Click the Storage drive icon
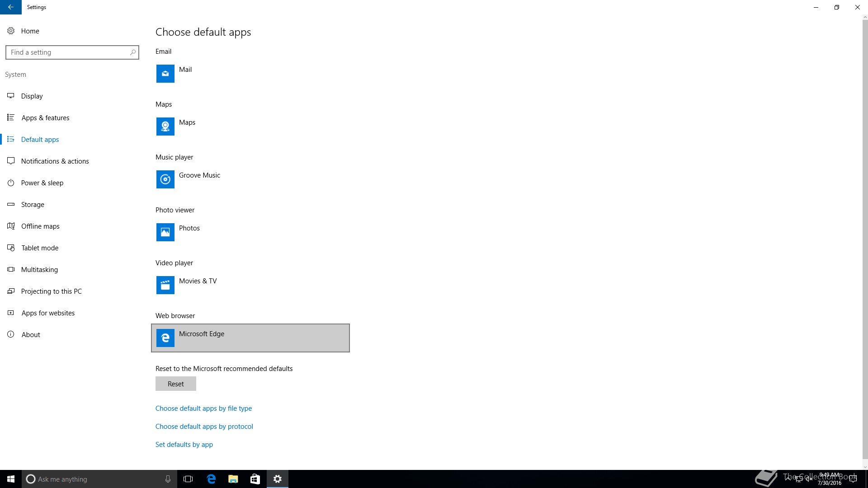Viewport: 868px width, 488px height. (x=11, y=204)
